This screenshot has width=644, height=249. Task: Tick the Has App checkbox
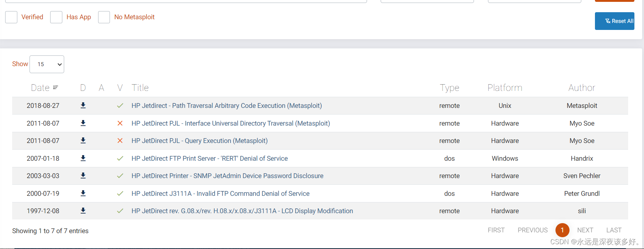(x=56, y=17)
